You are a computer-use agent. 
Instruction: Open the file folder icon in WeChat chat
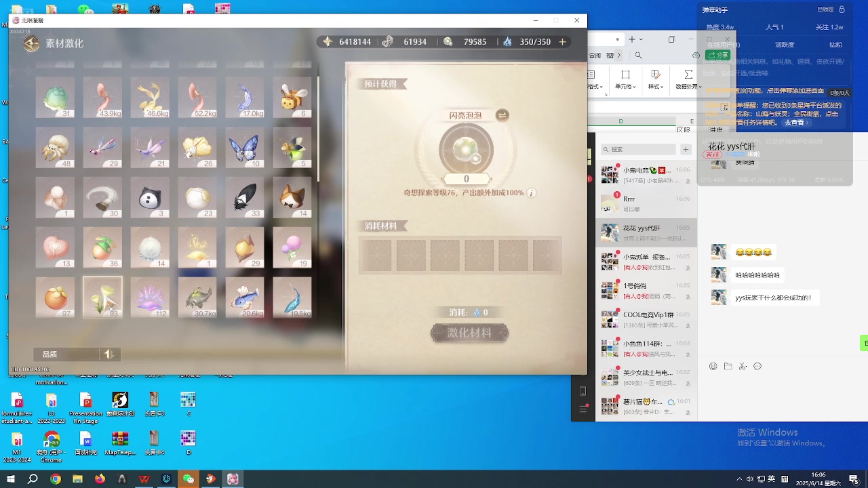(728, 366)
